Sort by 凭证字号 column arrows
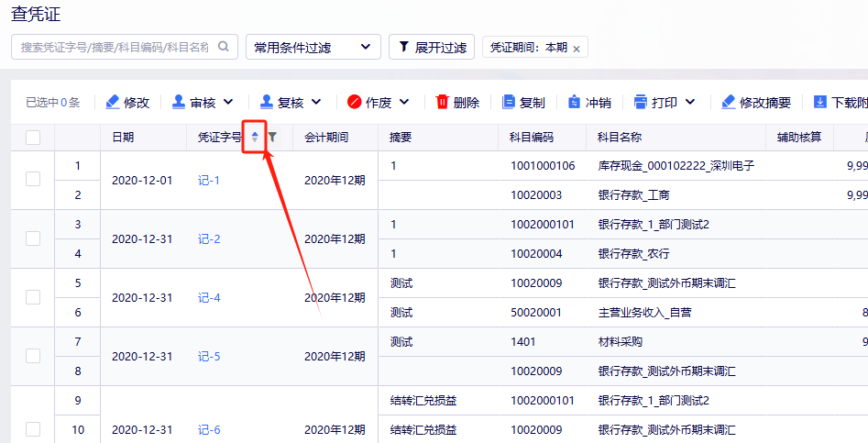 (255, 138)
